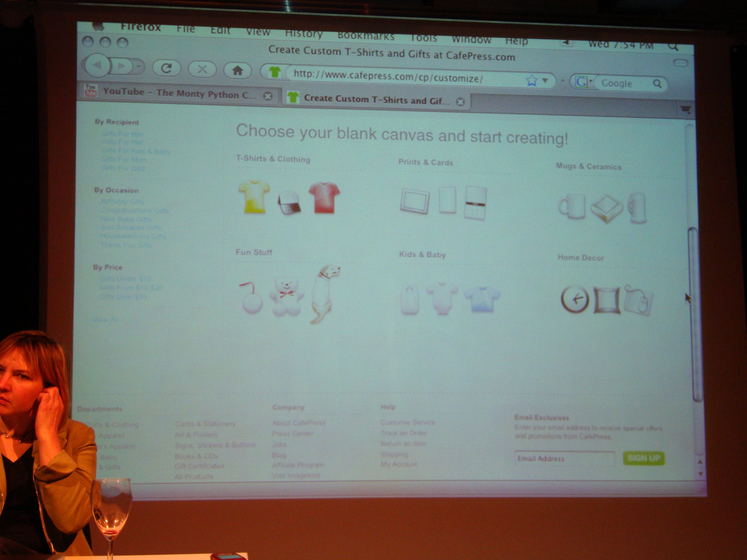
Task: Open the shopping cart icon below tabs
Action: point(686,109)
